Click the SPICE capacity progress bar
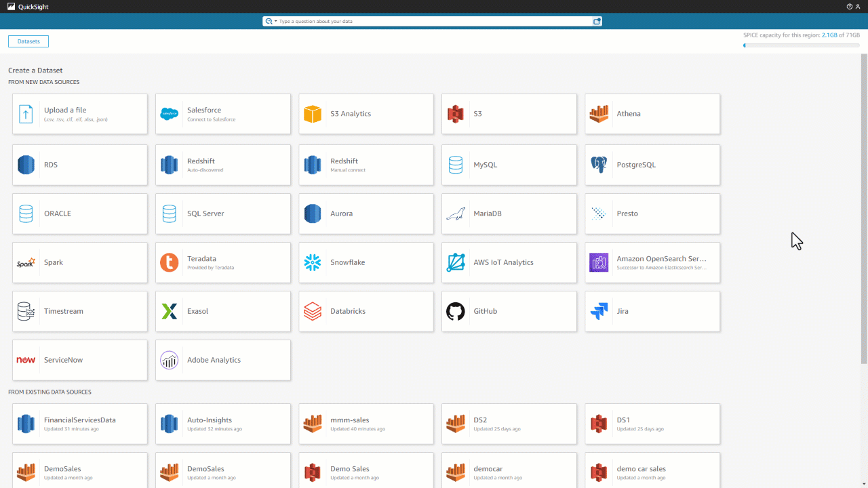This screenshot has height=488, width=868. coord(802,45)
